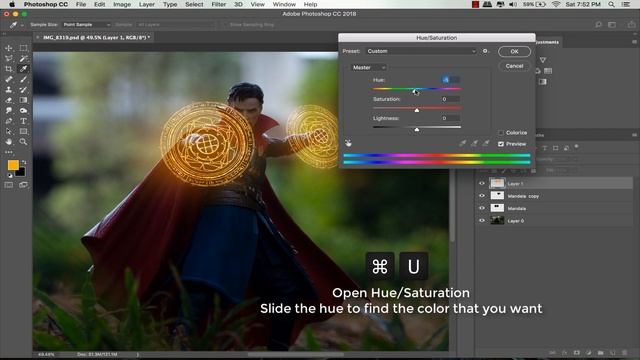
Task: Select the Brush tool
Action: tap(23, 79)
